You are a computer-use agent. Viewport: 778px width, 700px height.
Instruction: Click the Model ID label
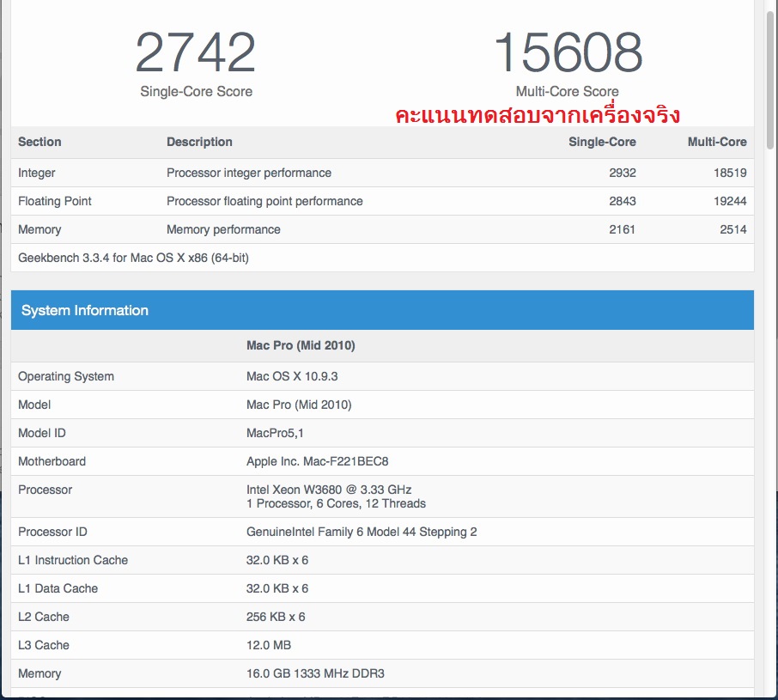(42, 433)
